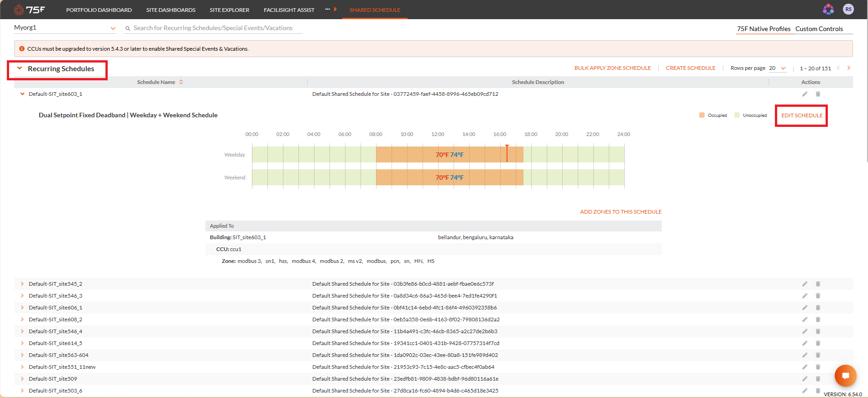
Task: Open the Rows per page dropdown
Action: click(x=778, y=68)
